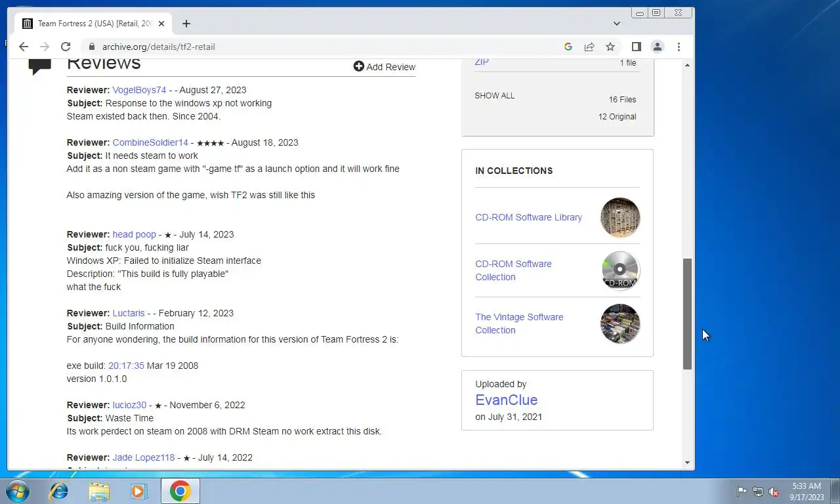This screenshot has width=840, height=504.
Task: Open Windows Explorer from taskbar
Action: click(99, 491)
